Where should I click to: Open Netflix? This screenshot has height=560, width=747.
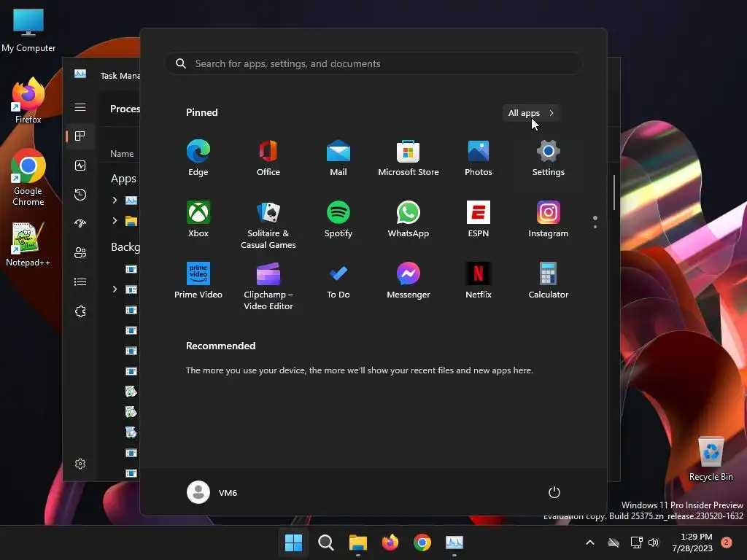point(479,281)
